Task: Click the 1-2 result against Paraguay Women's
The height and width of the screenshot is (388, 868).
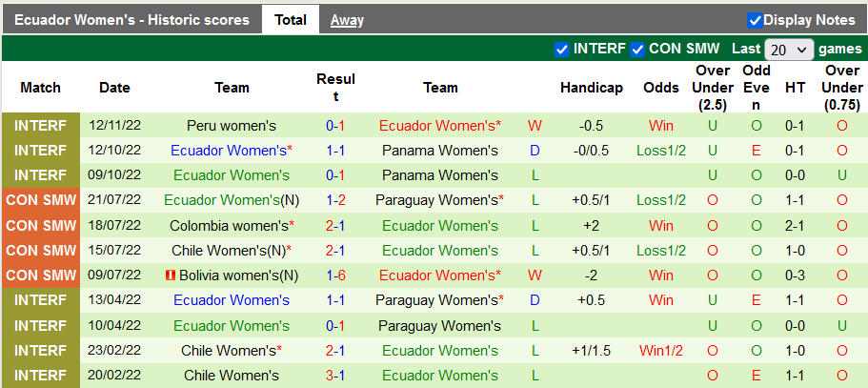Action: tap(335, 200)
